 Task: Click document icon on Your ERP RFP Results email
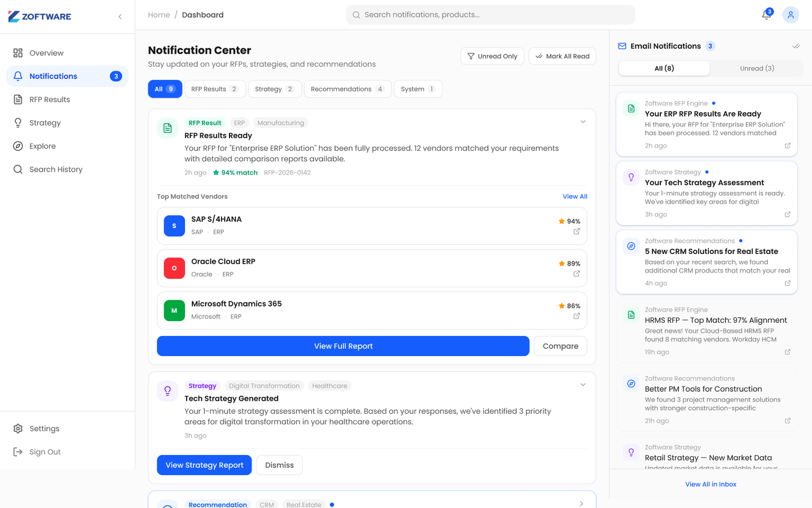[x=631, y=108]
